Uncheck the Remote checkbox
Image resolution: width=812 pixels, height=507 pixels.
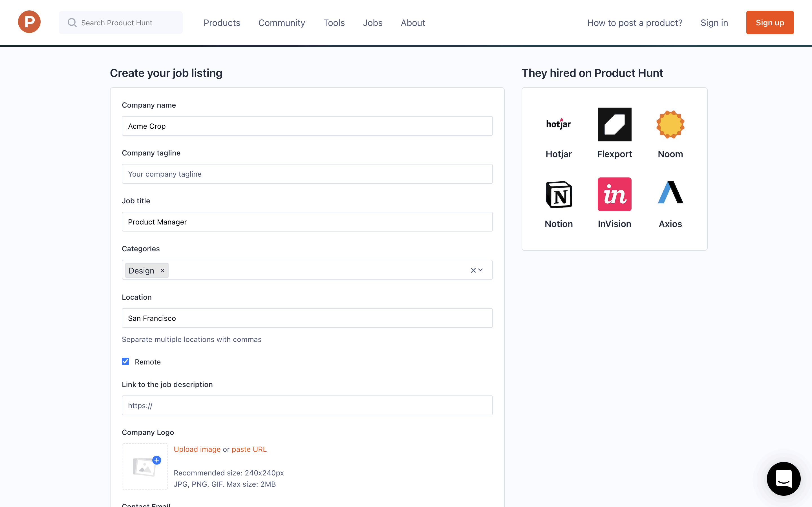[x=125, y=361]
